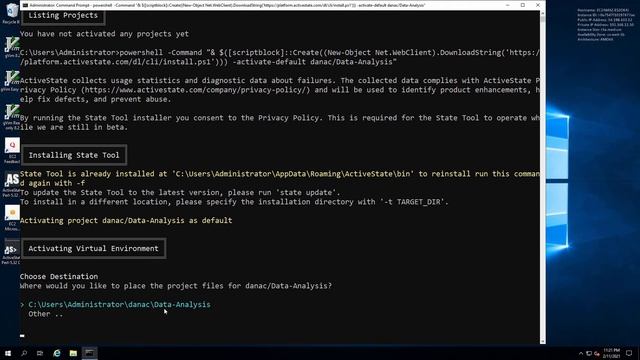This screenshot has width=640, height=360.
Task: Open the gVim Read only desktop shortcut
Action: tap(11, 117)
